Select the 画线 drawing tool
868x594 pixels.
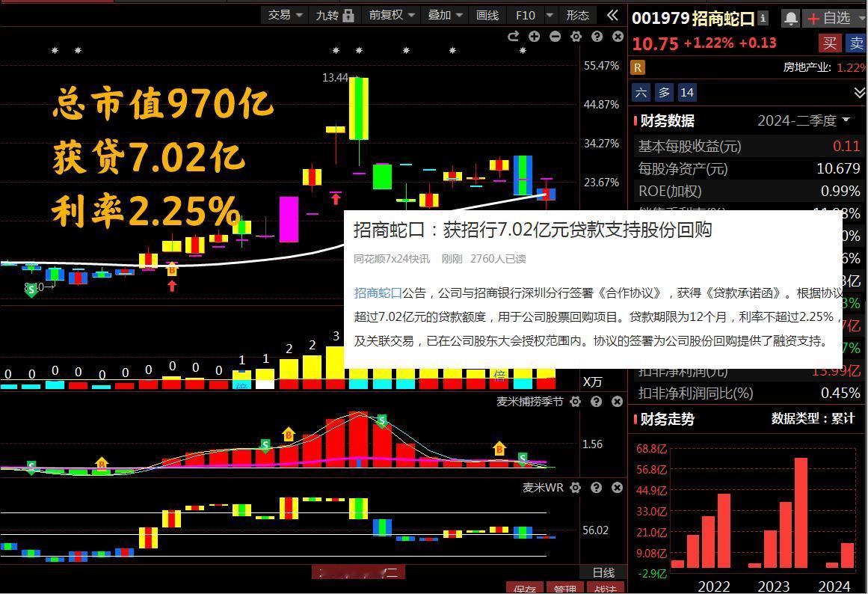pyautogui.click(x=487, y=15)
